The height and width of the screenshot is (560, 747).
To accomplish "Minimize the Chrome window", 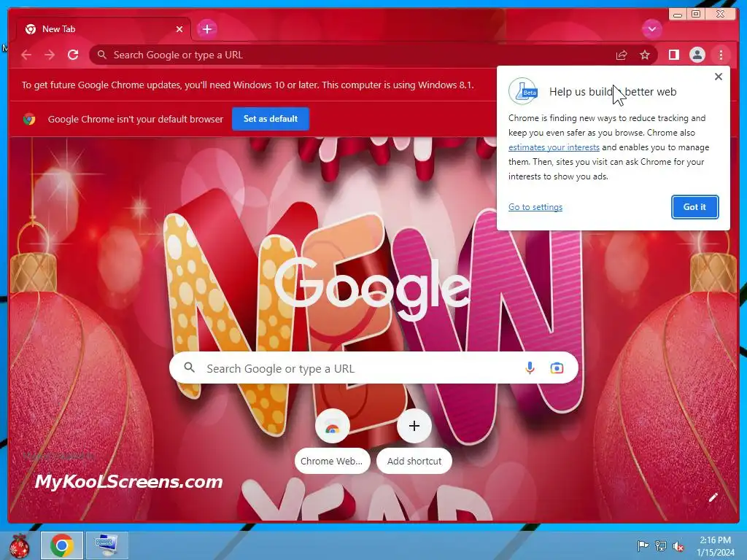I will 678,15.
